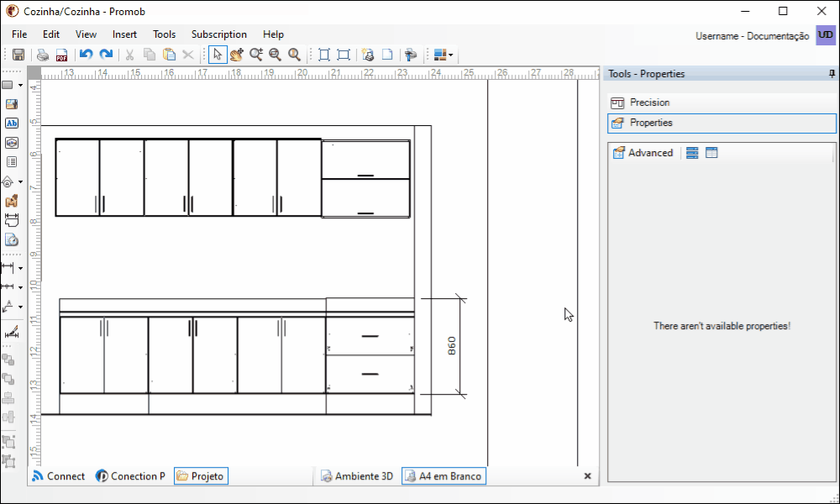Select the continuous dimension tool
Image resolution: width=840 pixels, height=504 pixels.
[8, 287]
